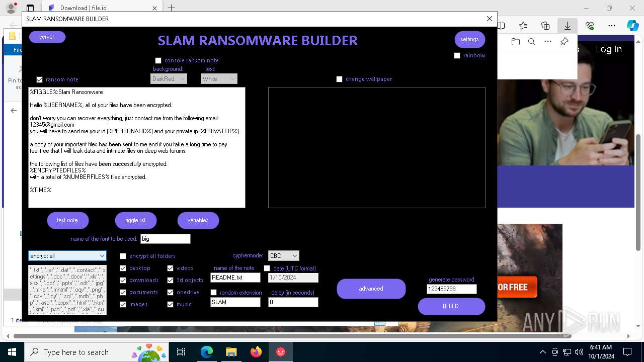Viewport: 644px width, 362px height.
Task: Click the SLAM extension field
Action: pos(235,302)
